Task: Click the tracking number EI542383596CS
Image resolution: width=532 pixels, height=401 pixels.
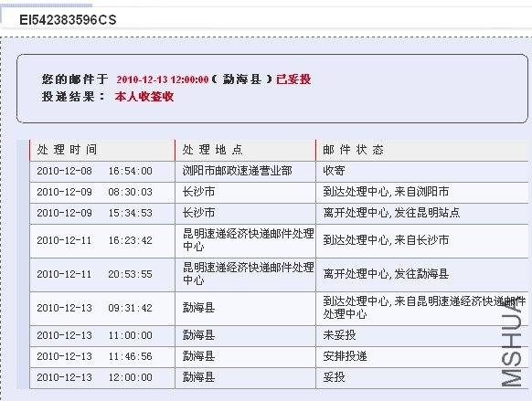Action: click(x=68, y=20)
